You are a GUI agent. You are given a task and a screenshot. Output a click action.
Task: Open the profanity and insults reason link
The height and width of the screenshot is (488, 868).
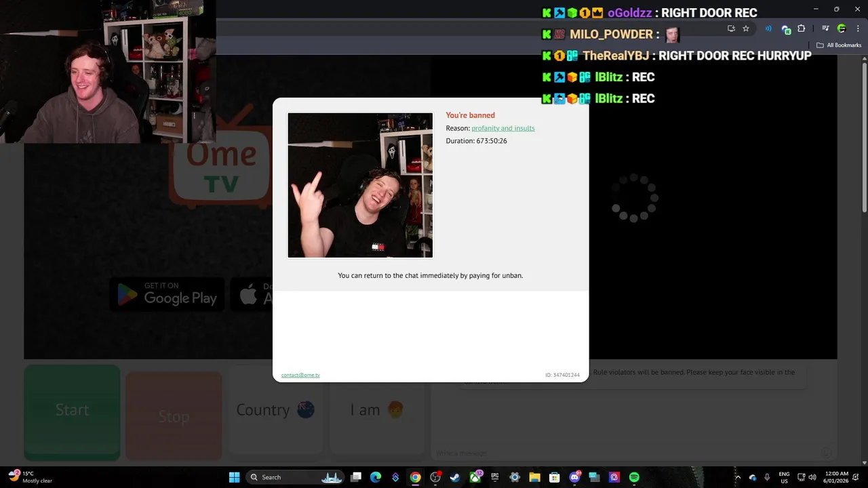503,128
